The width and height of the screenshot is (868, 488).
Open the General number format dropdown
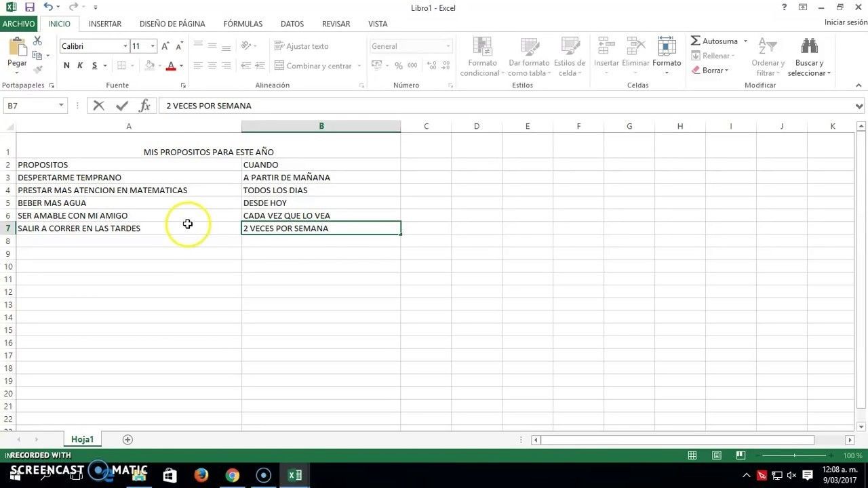click(x=448, y=46)
